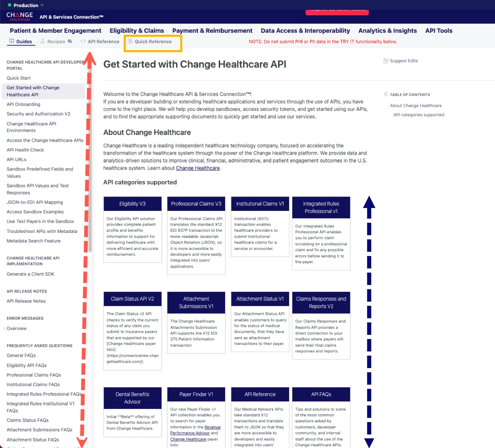Screen dimensions: 495x448
Task: Open Analytics & Insights menu
Action: [x=388, y=31]
